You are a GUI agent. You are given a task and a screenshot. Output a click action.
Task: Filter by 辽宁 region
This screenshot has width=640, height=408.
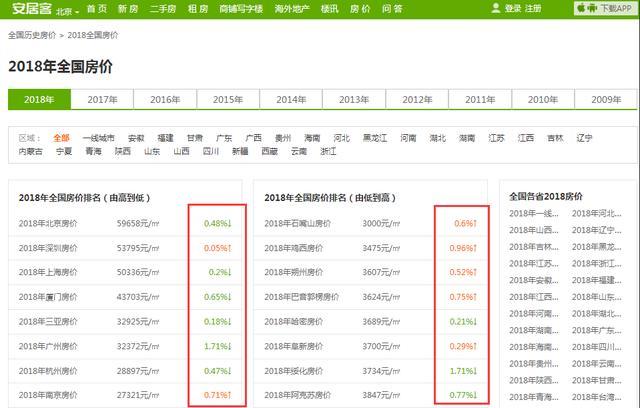click(584, 138)
